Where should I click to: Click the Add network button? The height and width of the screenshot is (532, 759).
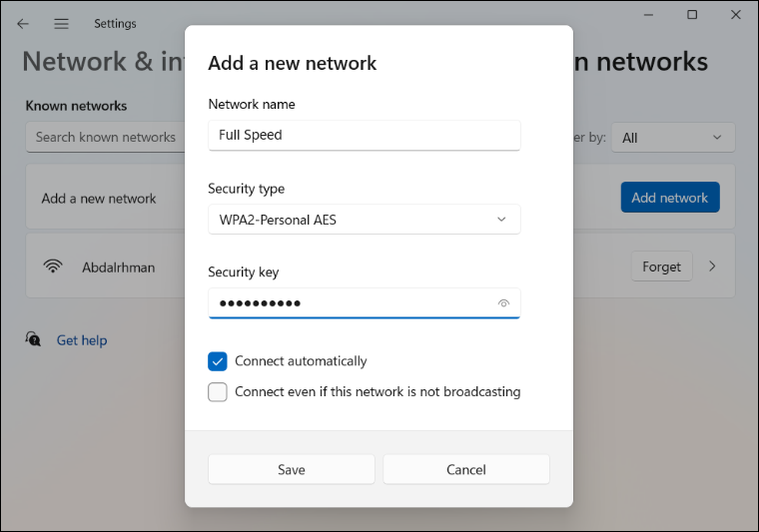click(x=670, y=198)
